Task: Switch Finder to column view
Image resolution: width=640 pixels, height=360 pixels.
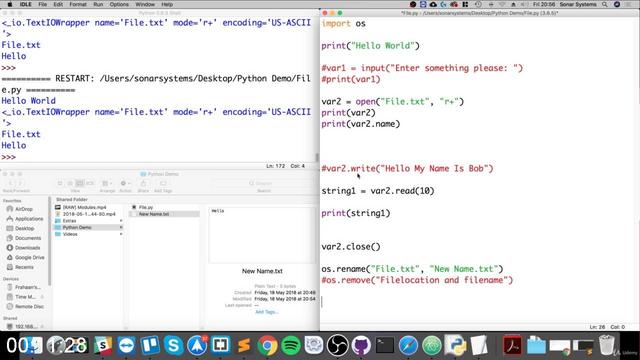Action: (80, 184)
